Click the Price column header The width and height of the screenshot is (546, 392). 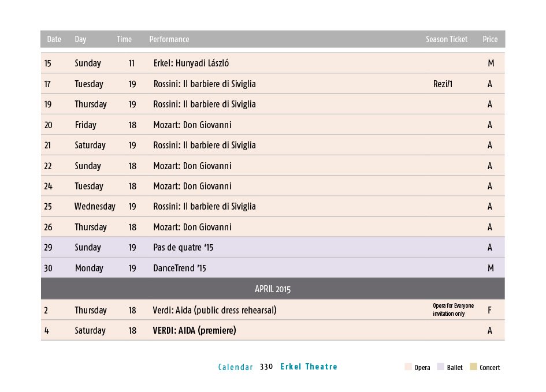coord(490,39)
